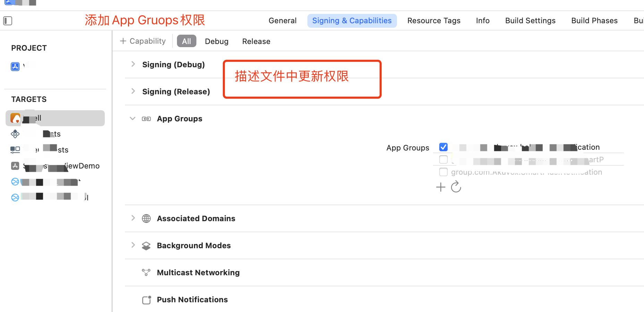Click the Associated Domains globe icon
The image size is (644, 312).
pyautogui.click(x=146, y=218)
